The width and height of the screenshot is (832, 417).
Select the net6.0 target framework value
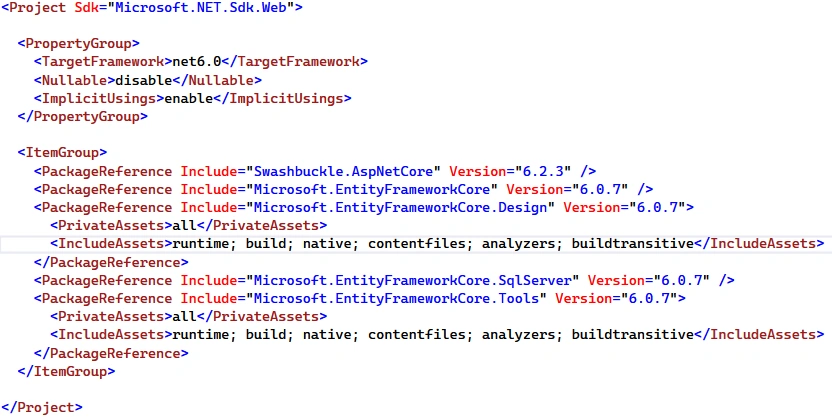click(x=197, y=62)
